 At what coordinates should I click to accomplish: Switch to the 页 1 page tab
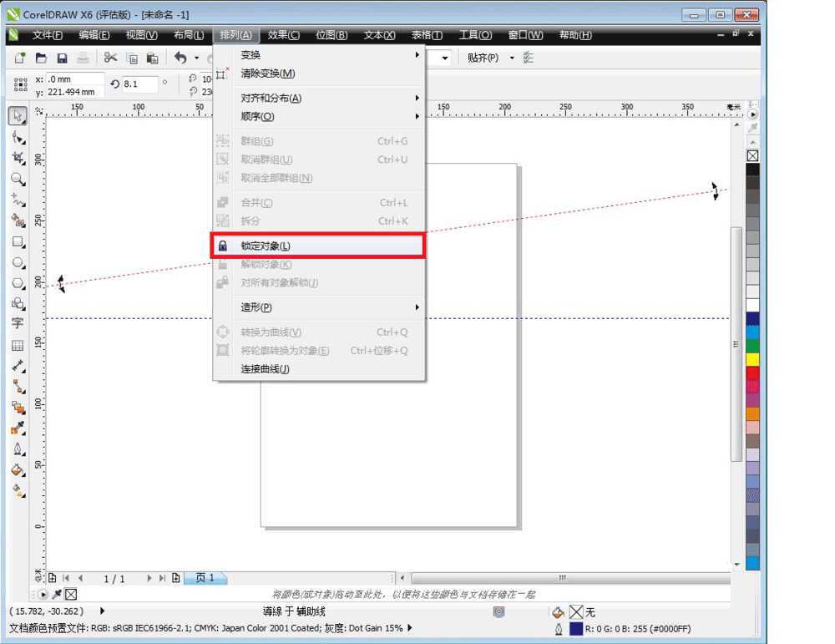[205, 578]
